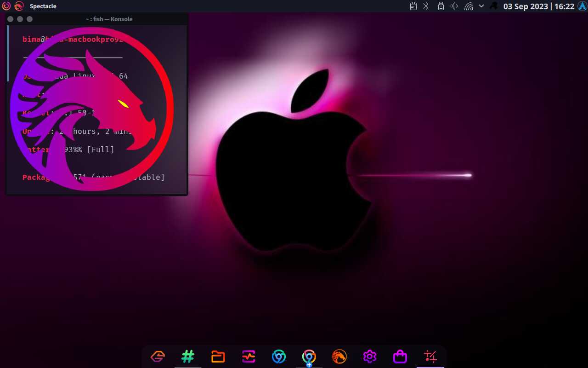Launch the orange hexagon S dock icon

point(158,356)
